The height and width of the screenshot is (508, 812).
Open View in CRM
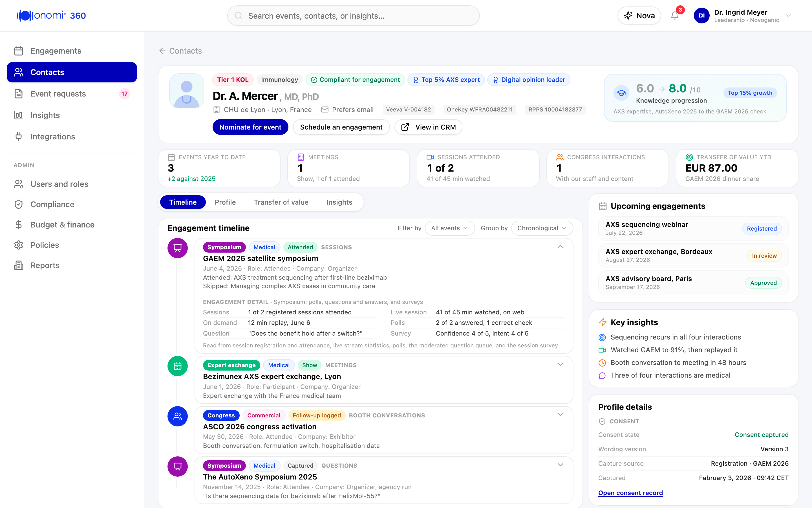pos(428,127)
